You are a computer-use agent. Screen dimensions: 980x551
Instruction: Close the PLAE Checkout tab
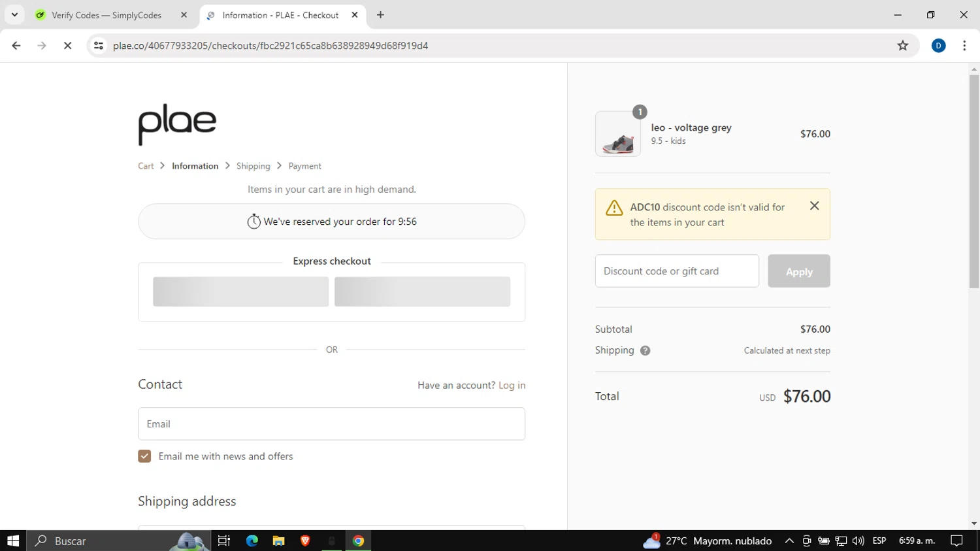pyautogui.click(x=355, y=15)
